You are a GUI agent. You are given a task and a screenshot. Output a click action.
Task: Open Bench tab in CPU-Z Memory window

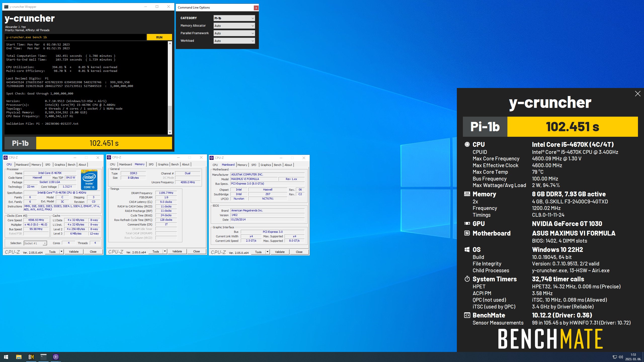[x=175, y=164]
